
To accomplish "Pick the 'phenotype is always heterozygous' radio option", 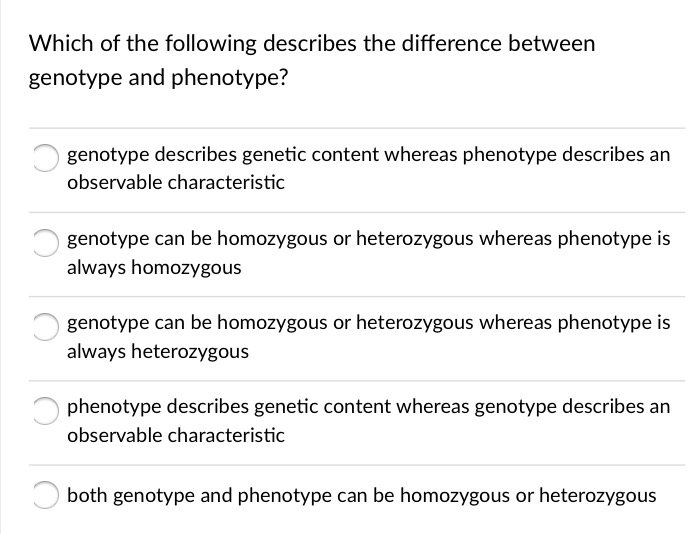I will tap(43, 324).
